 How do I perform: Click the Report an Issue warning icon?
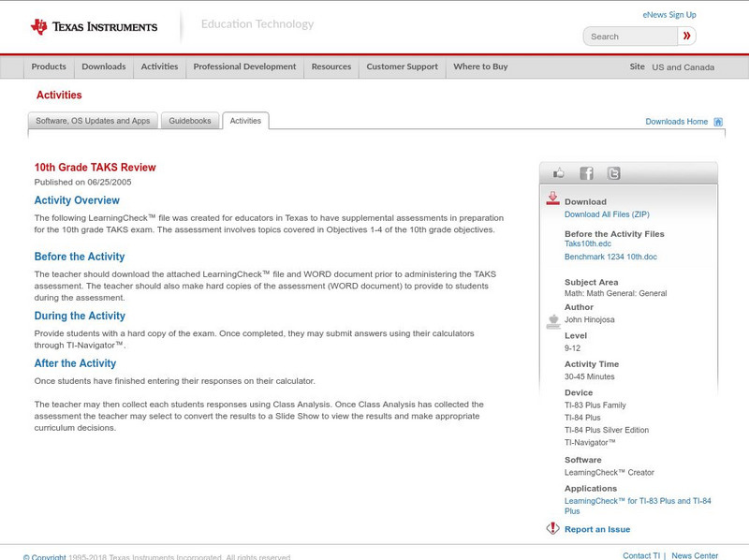coord(552,528)
